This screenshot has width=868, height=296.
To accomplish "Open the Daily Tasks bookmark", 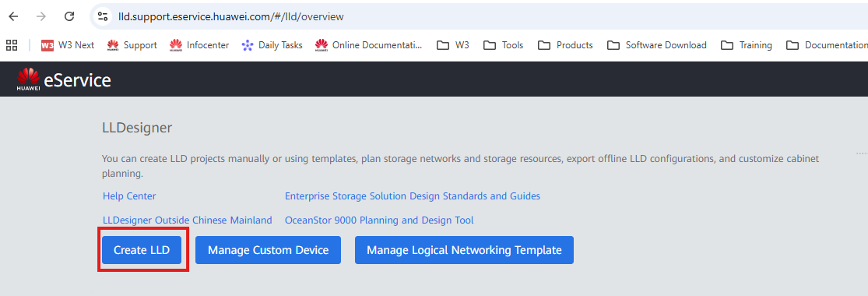I will [x=272, y=45].
